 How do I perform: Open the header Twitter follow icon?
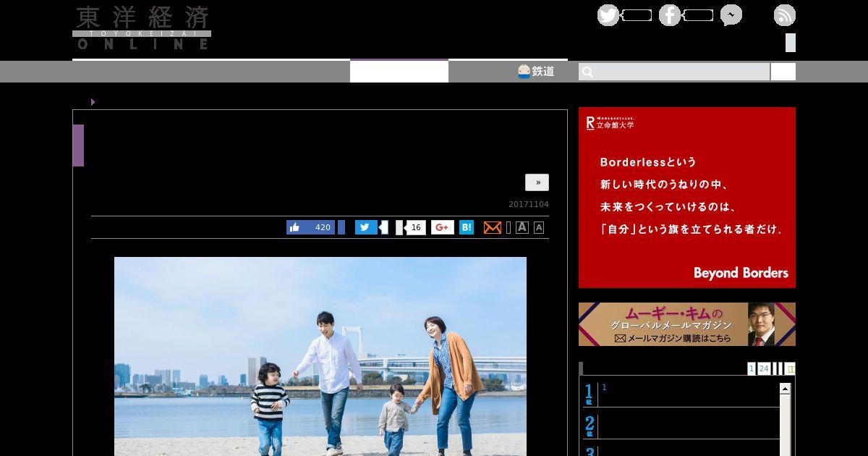click(x=608, y=15)
